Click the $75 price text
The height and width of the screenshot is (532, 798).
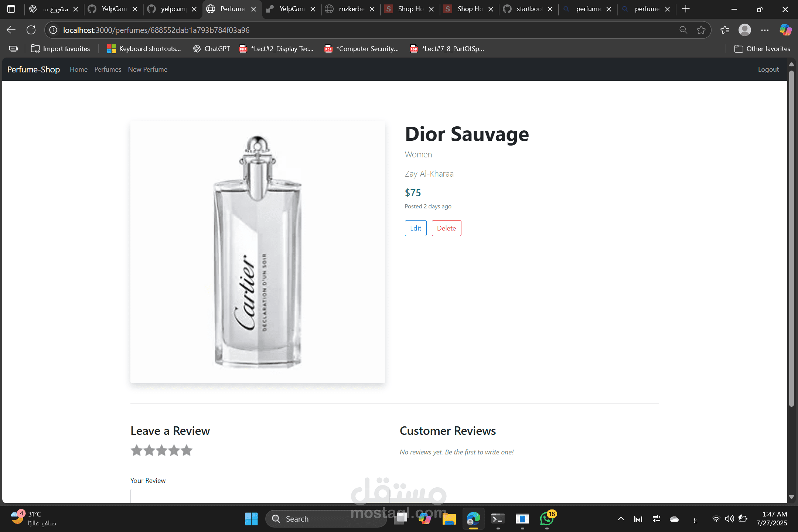[413, 192]
